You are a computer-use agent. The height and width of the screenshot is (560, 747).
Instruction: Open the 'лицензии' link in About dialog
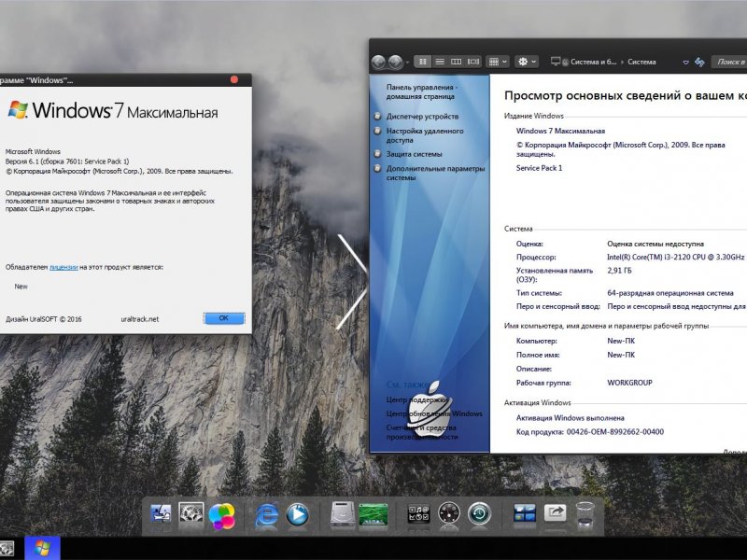[63, 267]
